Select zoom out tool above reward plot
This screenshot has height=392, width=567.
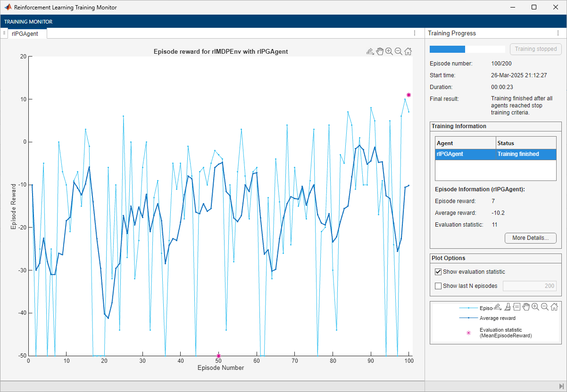point(399,51)
